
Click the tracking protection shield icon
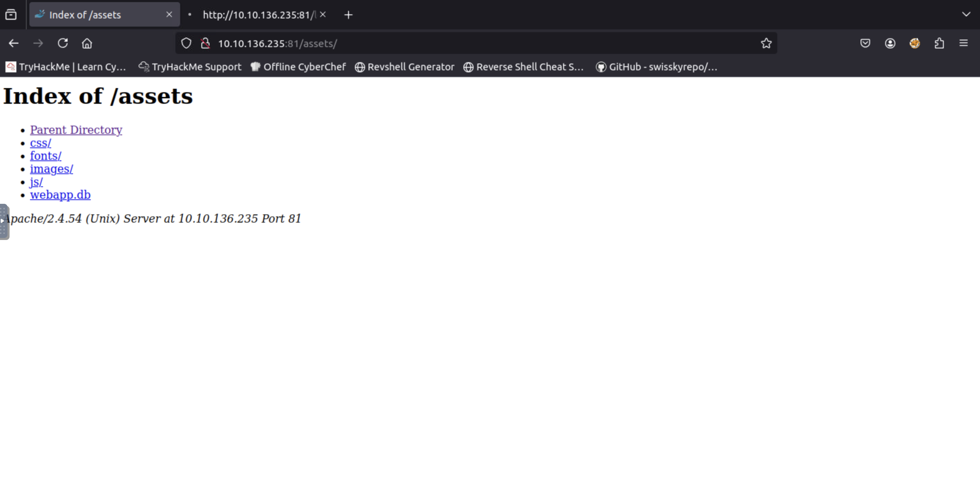pyautogui.click(x=186, y=43)
